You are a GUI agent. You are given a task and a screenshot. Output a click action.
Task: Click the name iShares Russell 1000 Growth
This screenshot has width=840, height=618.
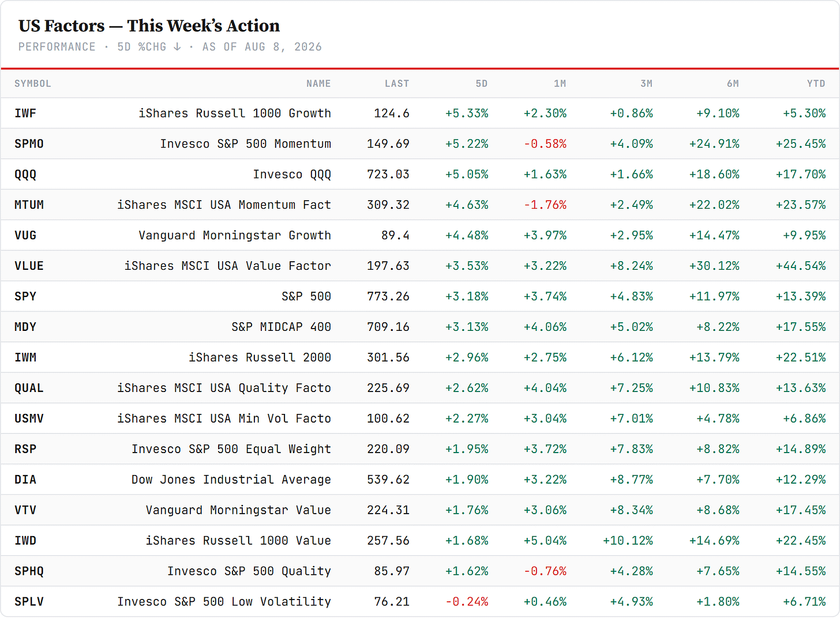pos(235,113)
